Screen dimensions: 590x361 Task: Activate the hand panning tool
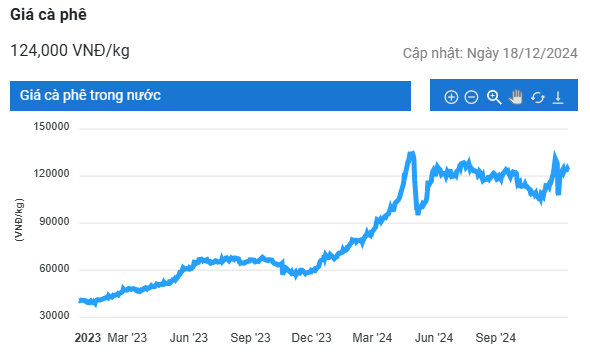[x=515, y=97]
